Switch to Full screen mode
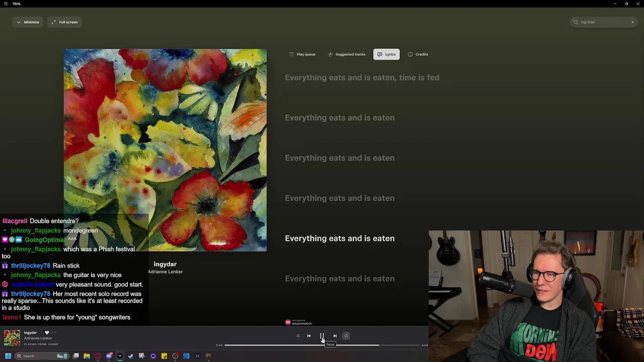The width and height of the screenshot is (644, 362). pos(64,22)
